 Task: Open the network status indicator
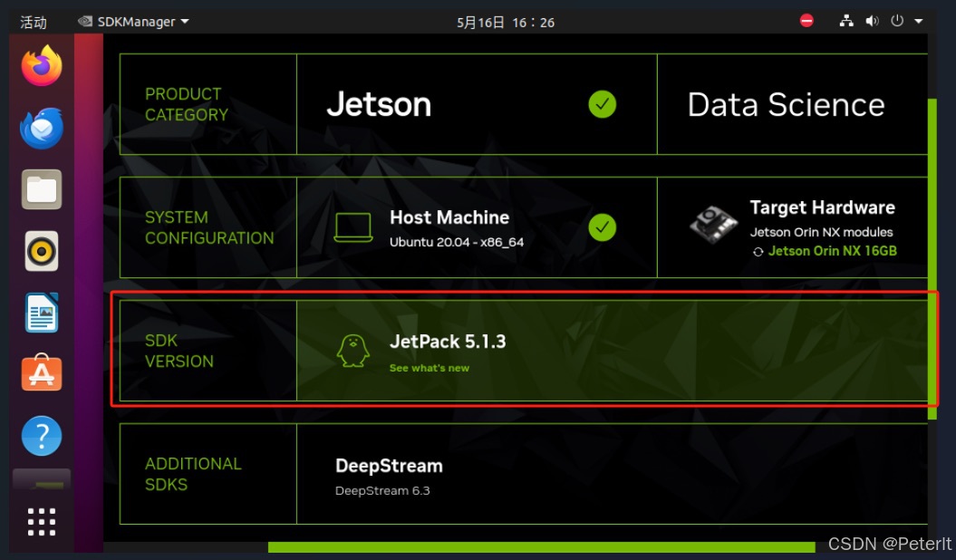click(846, 22)
